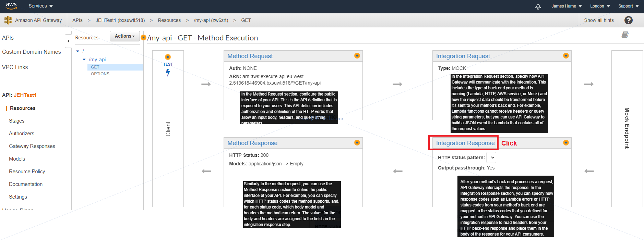Open VPC Links
644x240 pixels.
tap(15, 67)
